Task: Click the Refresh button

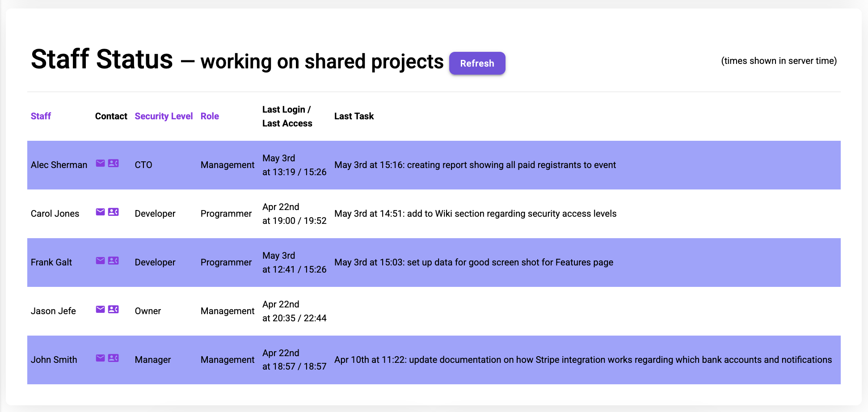Action: pyautogui.click(x=477, y=63)
